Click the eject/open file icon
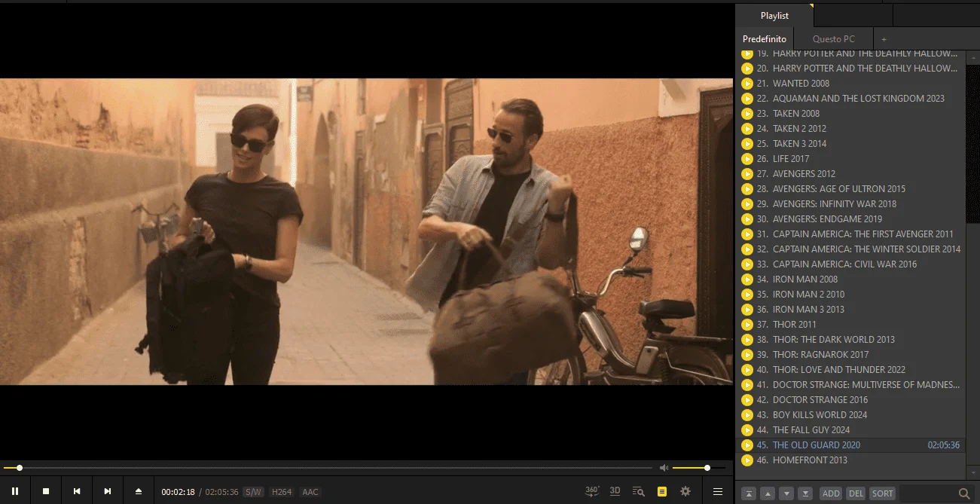The height and width of the screenshot is (504, 980). [139, 491]
